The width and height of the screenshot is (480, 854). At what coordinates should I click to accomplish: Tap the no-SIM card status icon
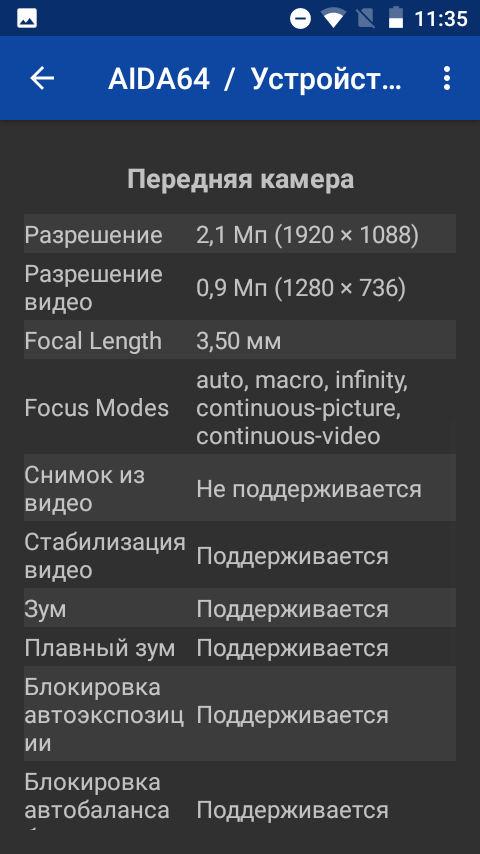pyautogui.click(x=365, y=18)
